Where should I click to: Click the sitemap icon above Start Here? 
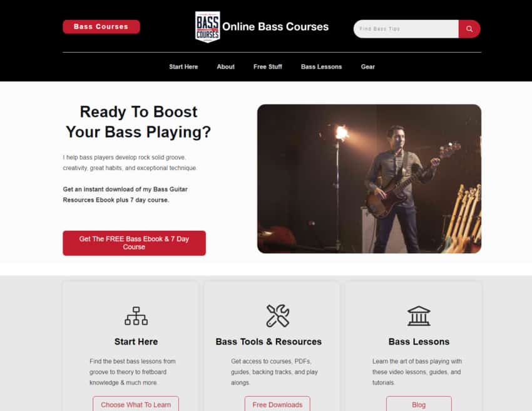[x=136, y=316]
